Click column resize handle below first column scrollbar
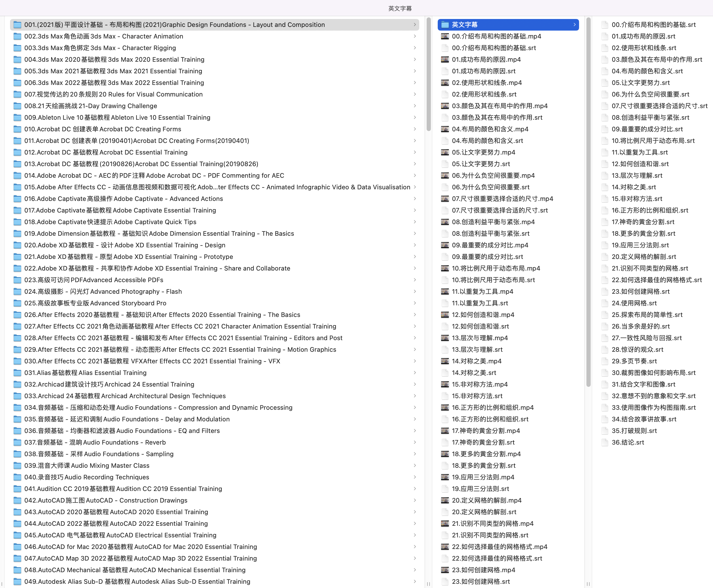713x588 pixels. [x=428, y=584]
